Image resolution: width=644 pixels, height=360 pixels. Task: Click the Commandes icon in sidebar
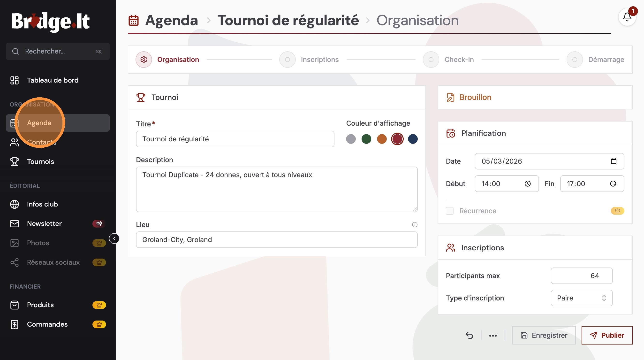14,324
